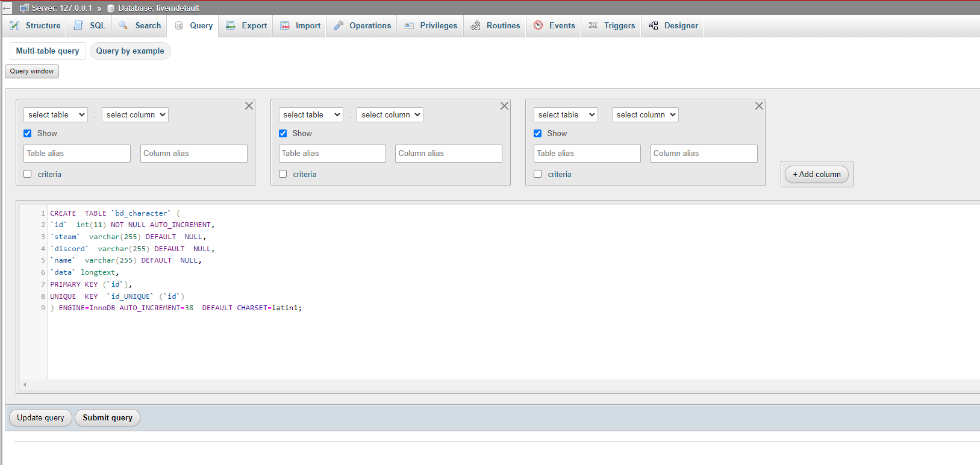Click the CREATE TABLE line in editor
The image size is (980, 465).
115,213
